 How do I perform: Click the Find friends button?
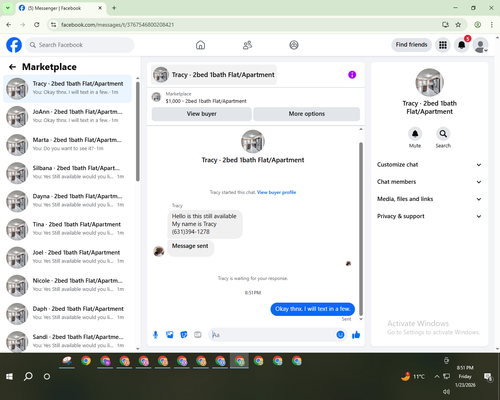click(411, 45)
